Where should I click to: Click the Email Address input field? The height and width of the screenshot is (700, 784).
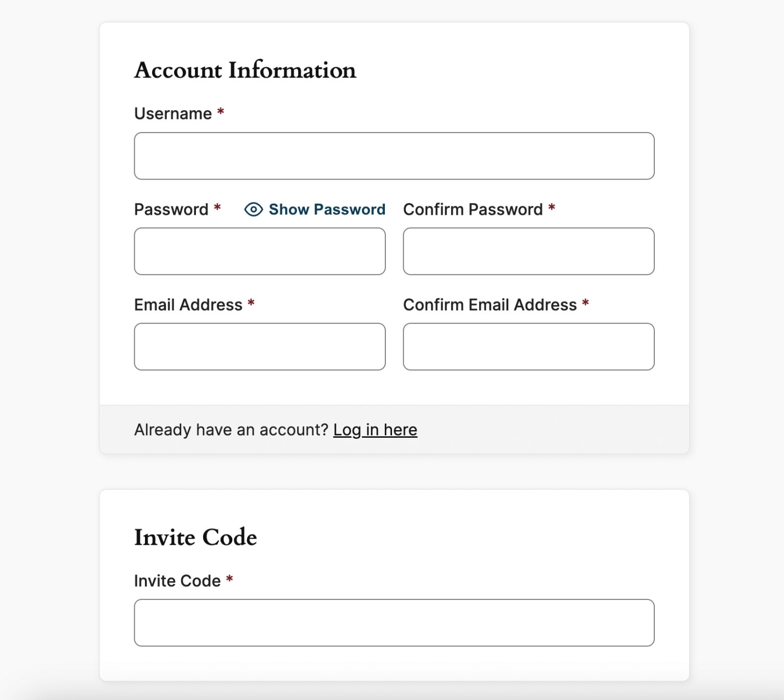(x=259, y=346)
